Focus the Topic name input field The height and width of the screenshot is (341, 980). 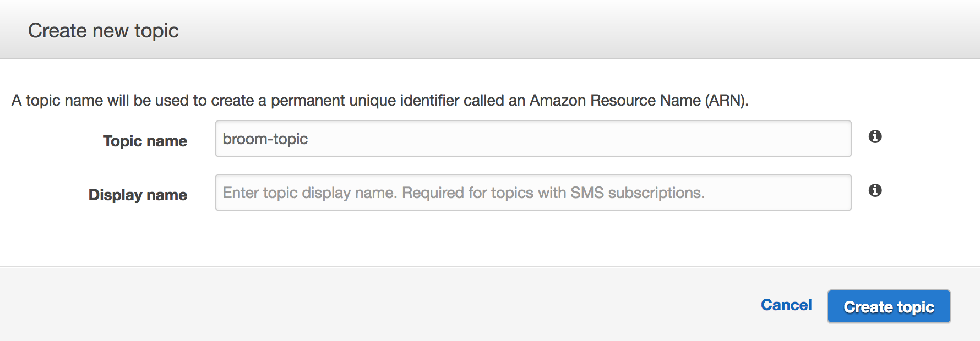click(533, 139)
